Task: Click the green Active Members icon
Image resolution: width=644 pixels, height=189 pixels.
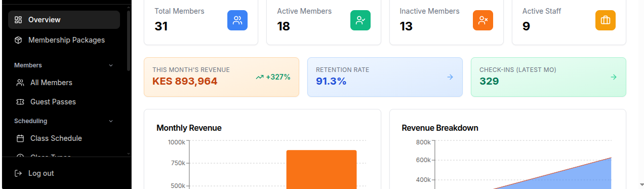Action: tap(360, 20)
